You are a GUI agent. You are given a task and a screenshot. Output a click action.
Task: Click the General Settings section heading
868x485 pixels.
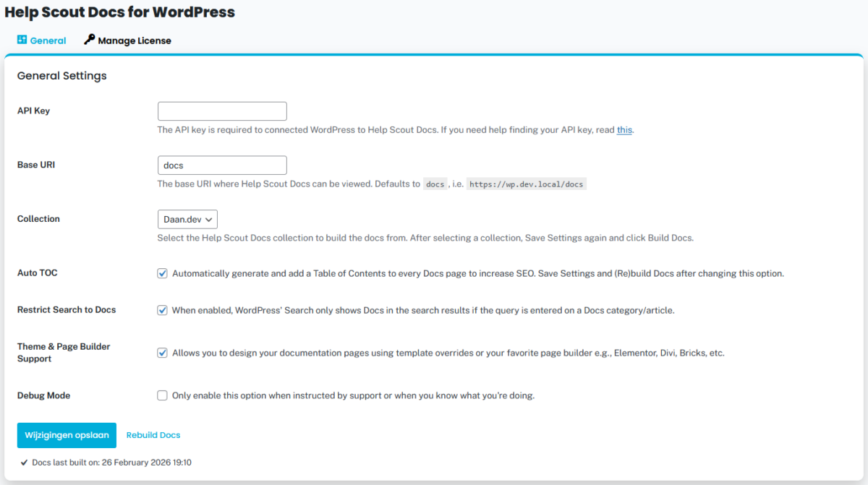point(61,76)
